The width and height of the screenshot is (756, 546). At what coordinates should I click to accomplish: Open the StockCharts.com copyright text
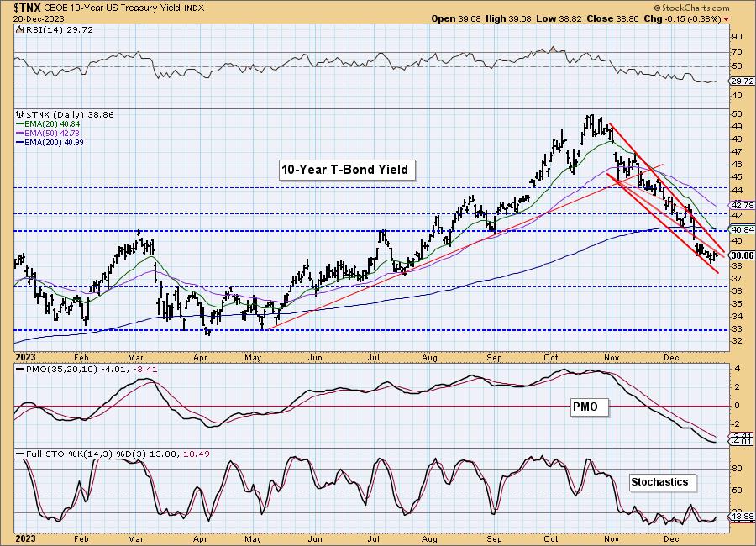point(691,8)
